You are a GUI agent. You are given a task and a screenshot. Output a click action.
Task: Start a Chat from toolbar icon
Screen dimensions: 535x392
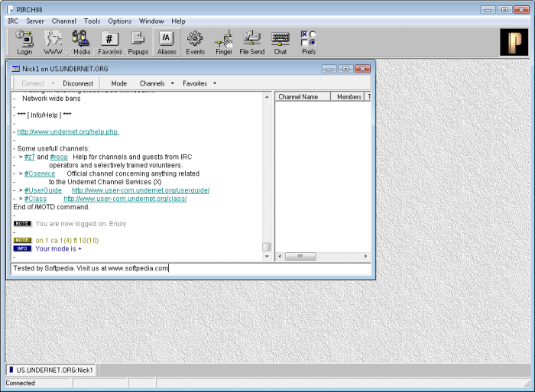280,43
